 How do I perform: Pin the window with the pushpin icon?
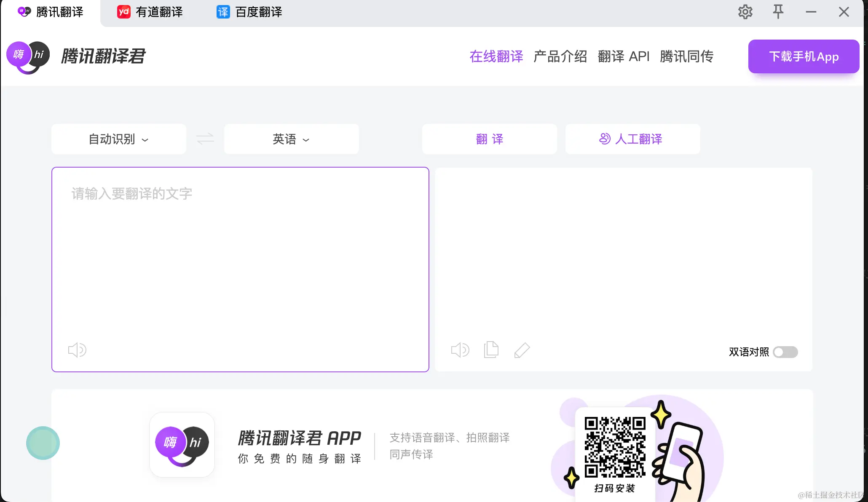pyautogui.click(x=778, y=12)
